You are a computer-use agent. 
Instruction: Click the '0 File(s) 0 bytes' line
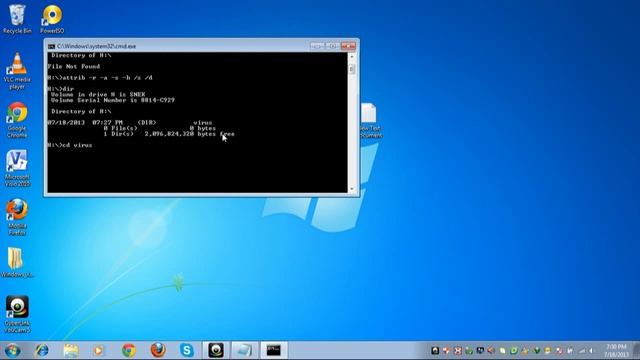[x=160, y=128]
